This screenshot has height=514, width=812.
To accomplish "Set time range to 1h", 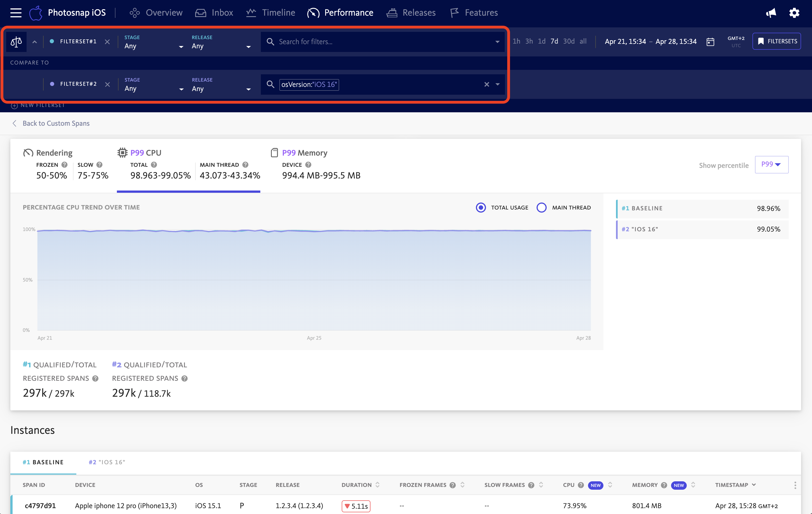I will click(516, 41).
